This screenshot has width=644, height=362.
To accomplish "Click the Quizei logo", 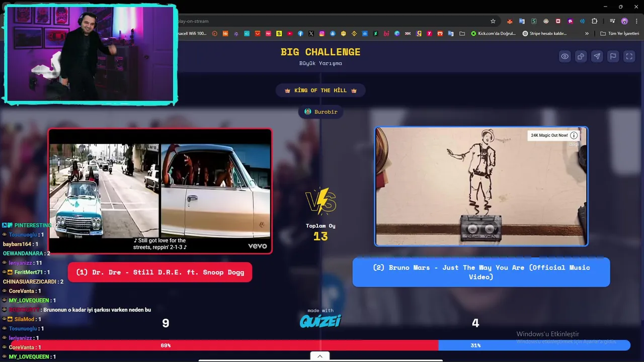I will [x=320, y=321].
